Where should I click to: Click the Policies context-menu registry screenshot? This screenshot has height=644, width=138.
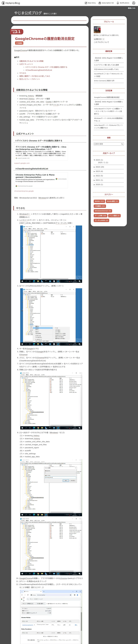pos(51,317)
